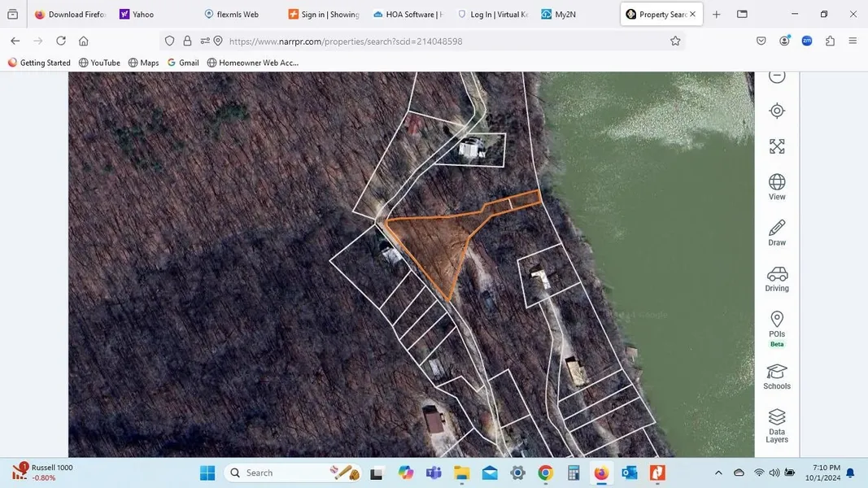Center map on my current location
This screenshot has height=488, width=868.
coord(777,111)
